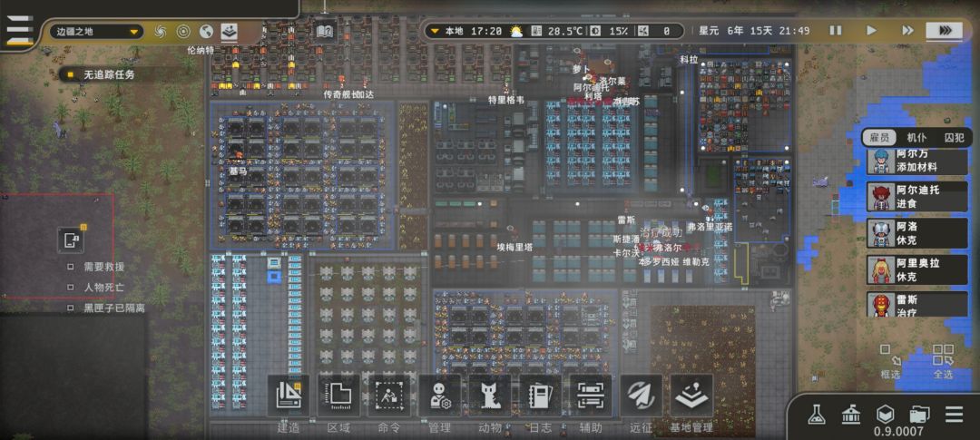Viewport: 980px width, 440px height.
Task: Open the cube inventory icon
Action: coord(885,413)
